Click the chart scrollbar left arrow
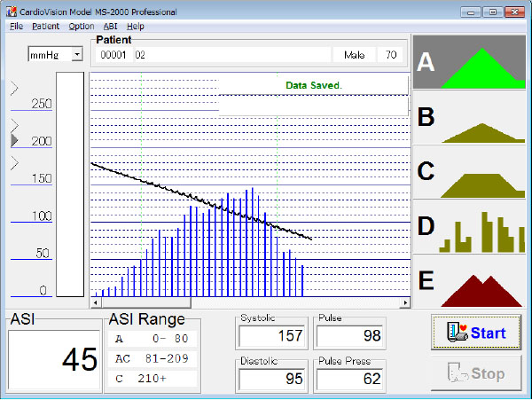 96,302
